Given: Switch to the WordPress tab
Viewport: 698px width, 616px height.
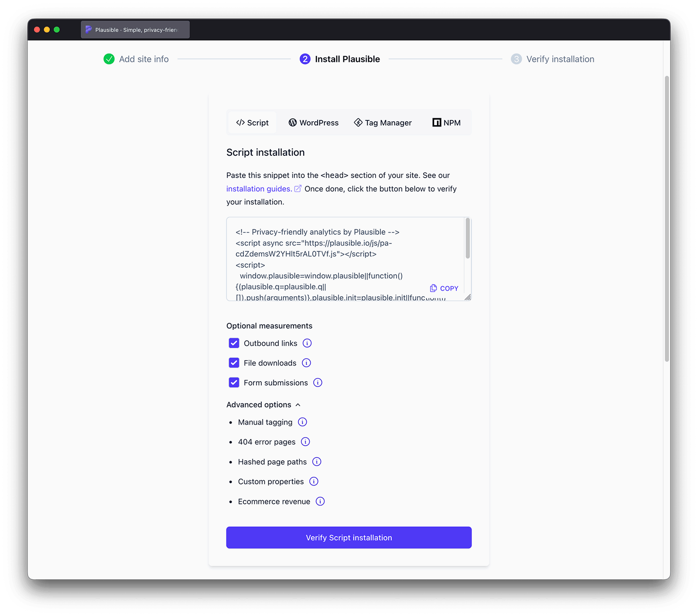Looking at the screenshot, I should [313, 123].
